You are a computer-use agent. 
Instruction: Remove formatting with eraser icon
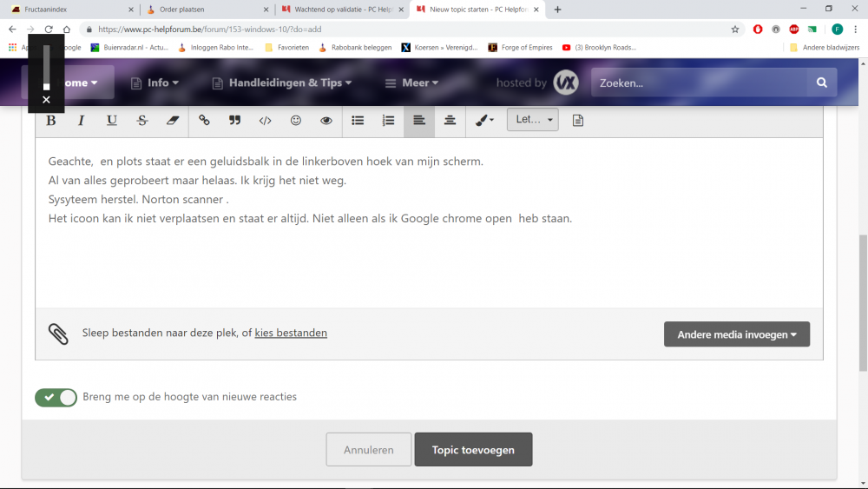173,120
